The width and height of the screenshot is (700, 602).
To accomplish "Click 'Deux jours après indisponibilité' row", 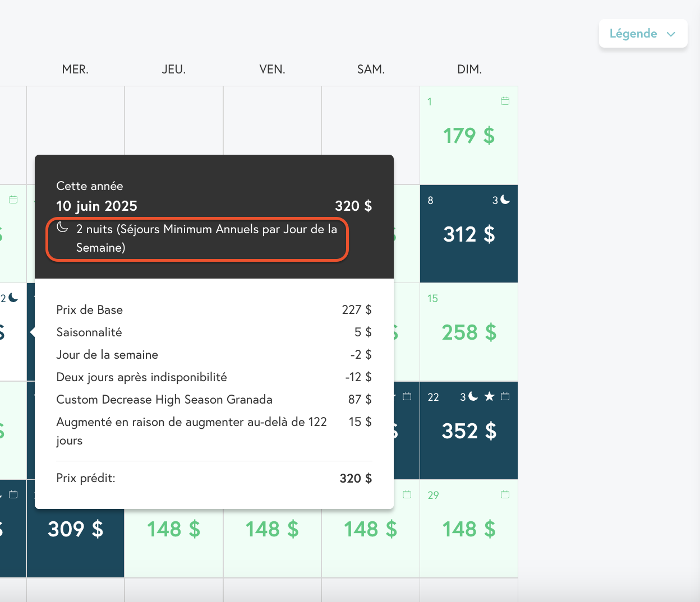I will coord(214,377).
